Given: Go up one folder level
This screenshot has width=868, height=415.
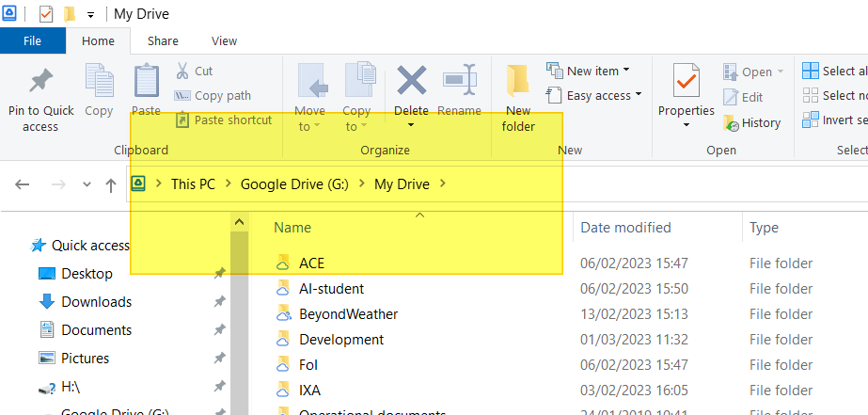Looking at the screenshot, I should click(x=111, y=185).
